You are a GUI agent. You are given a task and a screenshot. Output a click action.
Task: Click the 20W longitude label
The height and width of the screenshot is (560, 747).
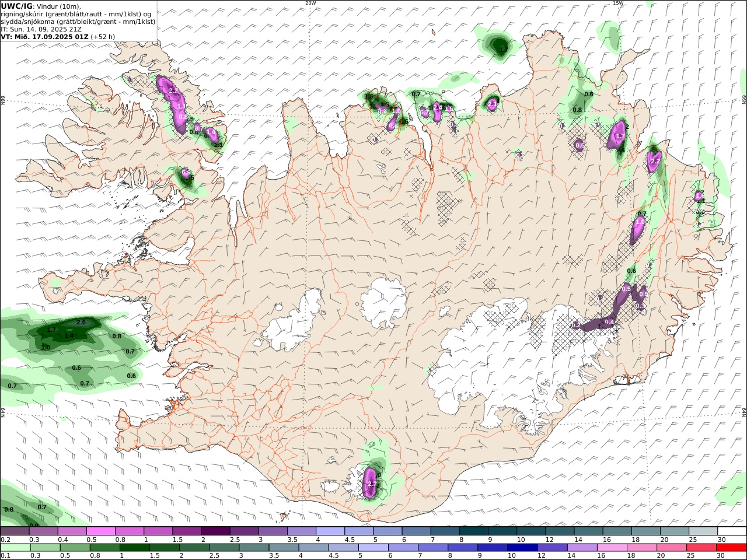coord(310,3)
